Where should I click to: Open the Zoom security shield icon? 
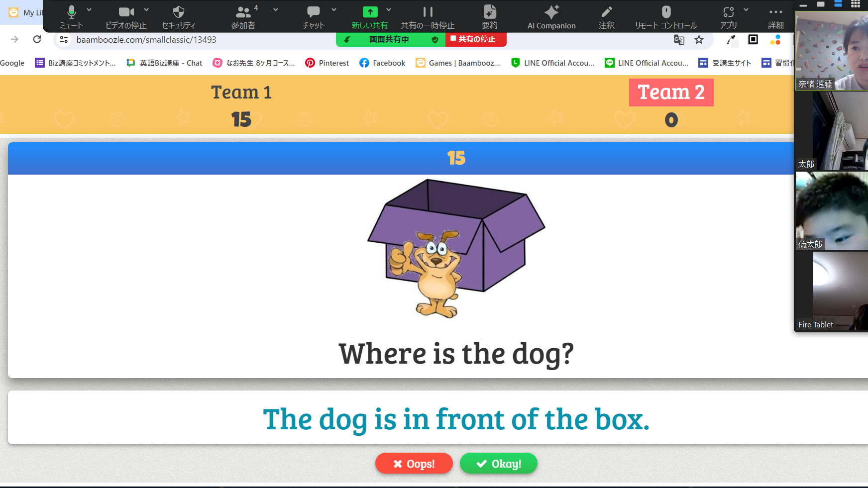178,12
